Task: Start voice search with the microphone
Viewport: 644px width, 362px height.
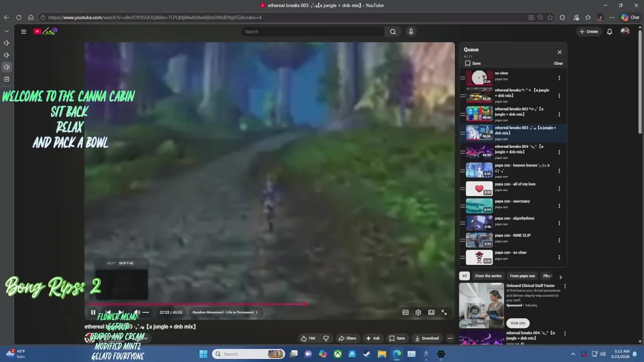Action: tap(411, 32)
